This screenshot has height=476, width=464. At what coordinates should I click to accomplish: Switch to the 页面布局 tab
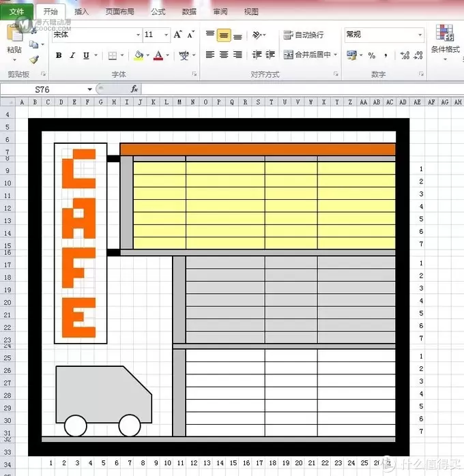[x=119, y=12]
